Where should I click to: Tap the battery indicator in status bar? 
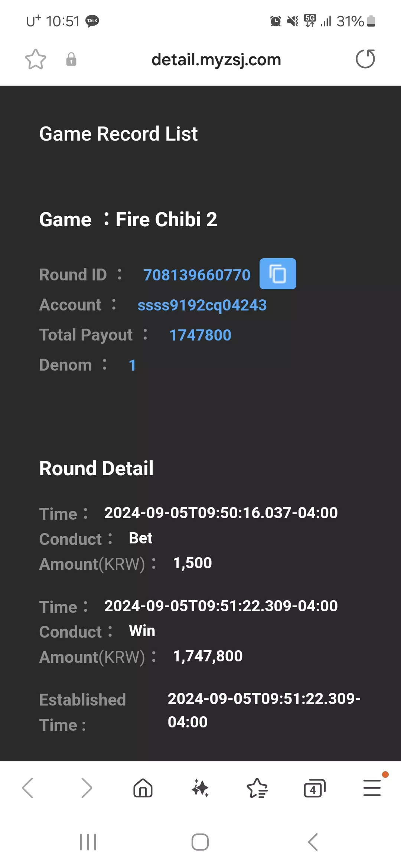coord(371,21)
